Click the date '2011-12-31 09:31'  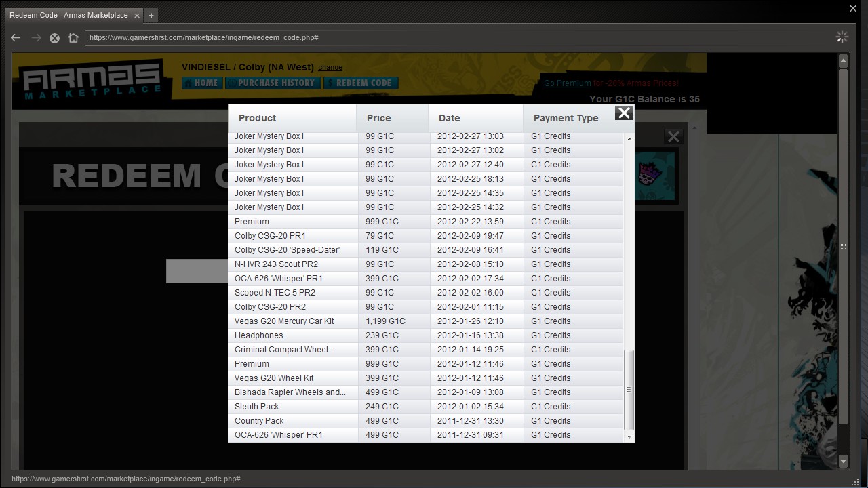point(470,435)
